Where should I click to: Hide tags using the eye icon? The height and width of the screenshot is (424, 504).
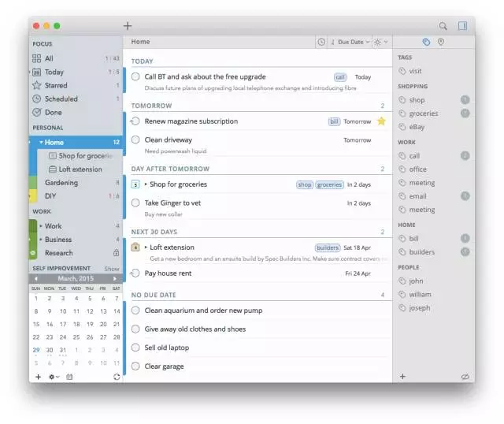click(465, 377)
